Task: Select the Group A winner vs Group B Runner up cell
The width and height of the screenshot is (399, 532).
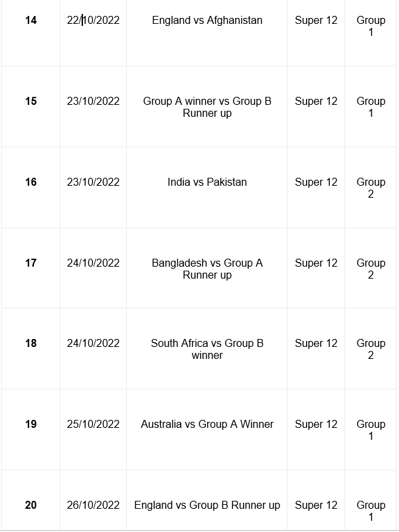Action: tap(206, 107)
